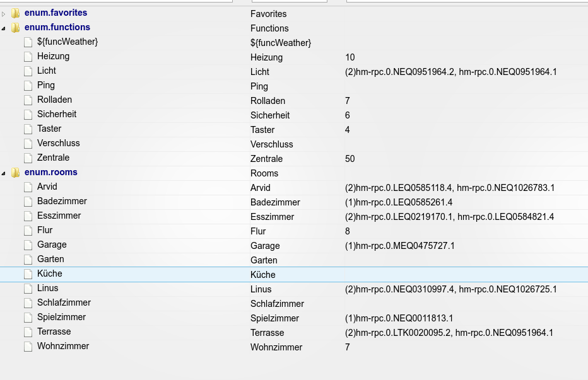The width and height of the screenshot is (588, 380).
Task: Expand the enum.favorites tree node
Action: (3, 14)
